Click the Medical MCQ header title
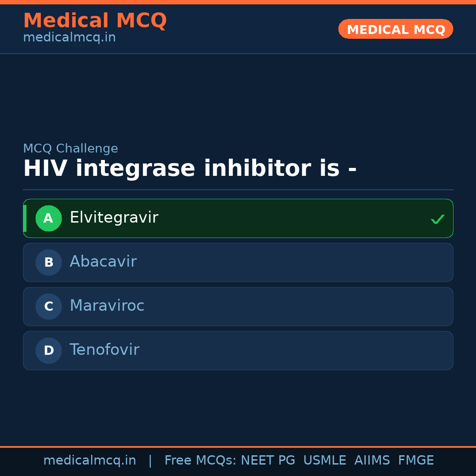 95,21
